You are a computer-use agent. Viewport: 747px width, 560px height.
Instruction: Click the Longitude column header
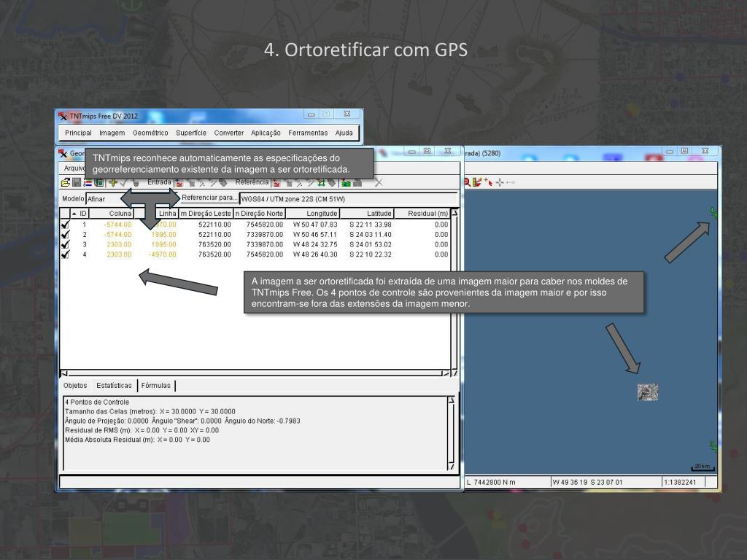tap(312, 214)
